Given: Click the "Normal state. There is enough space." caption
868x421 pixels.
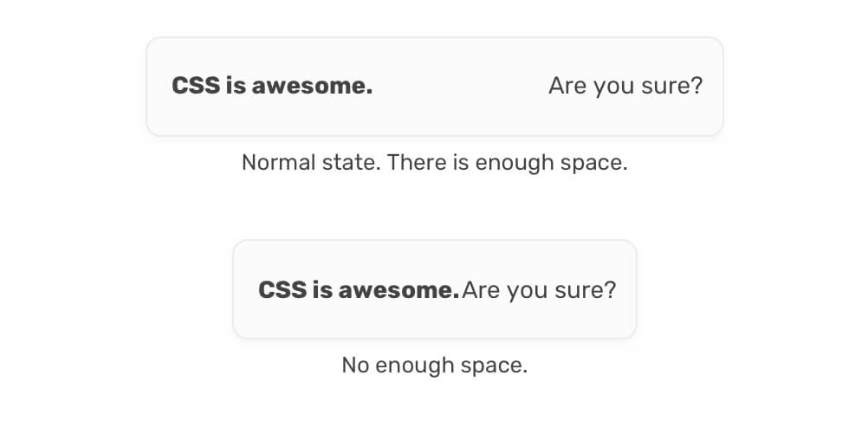Looking at the screenshot, I should pyautogui.click(x=434, y=163).
